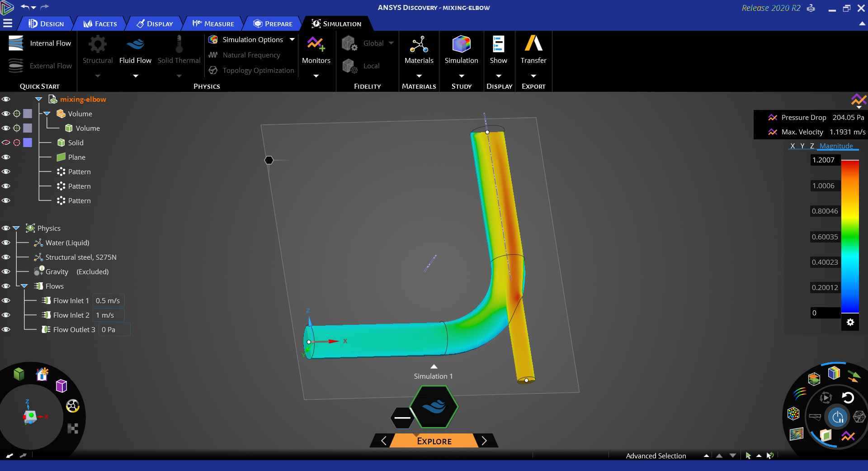Open the Fluid Flow dropdown arrow
Image resolution: width=868 pixels, height=471 pixels.
pyautogui.click(x=135, y=76)
